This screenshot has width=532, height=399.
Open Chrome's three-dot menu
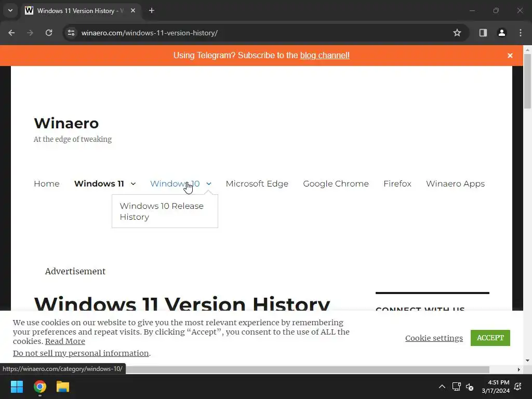[x=521, y=33]
